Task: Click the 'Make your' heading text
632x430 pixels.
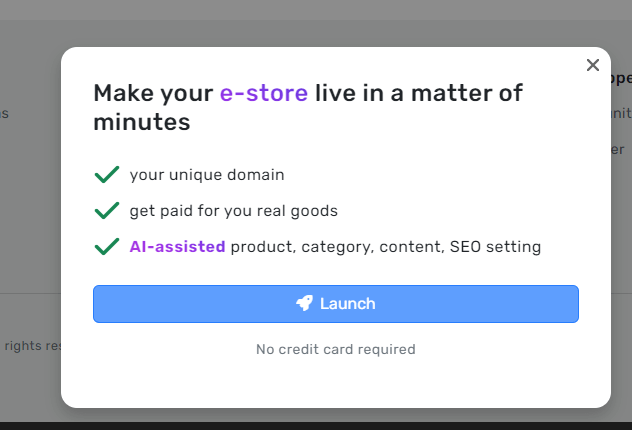Action: click(x=153, y=94)
